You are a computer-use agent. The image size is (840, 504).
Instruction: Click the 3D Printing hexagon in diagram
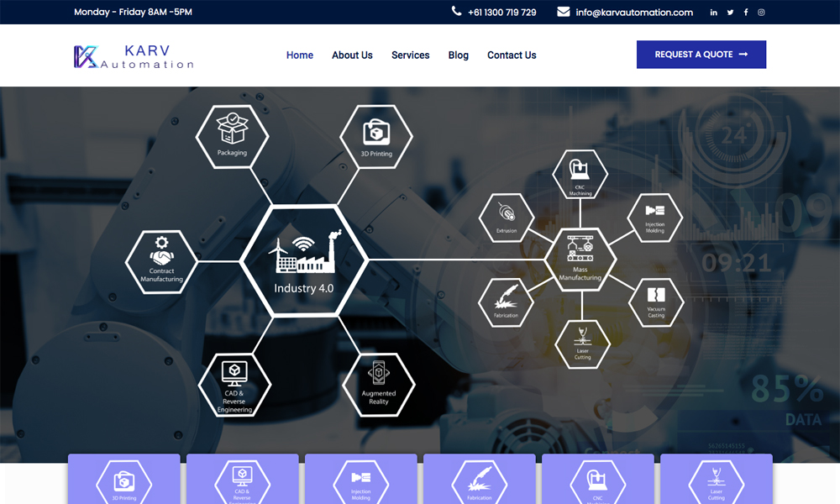(375, 136)
